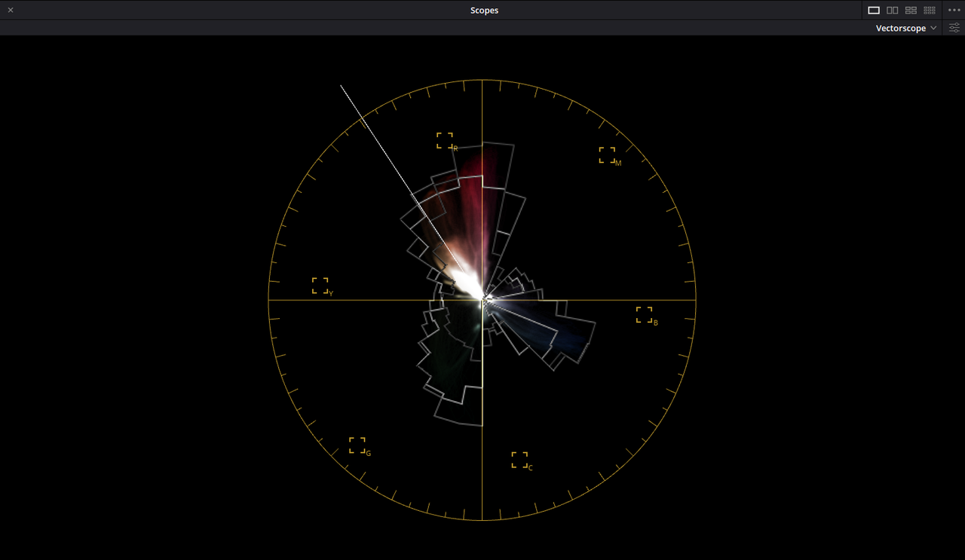
Task: Click the M magenta target label
Action: point(618,164)
